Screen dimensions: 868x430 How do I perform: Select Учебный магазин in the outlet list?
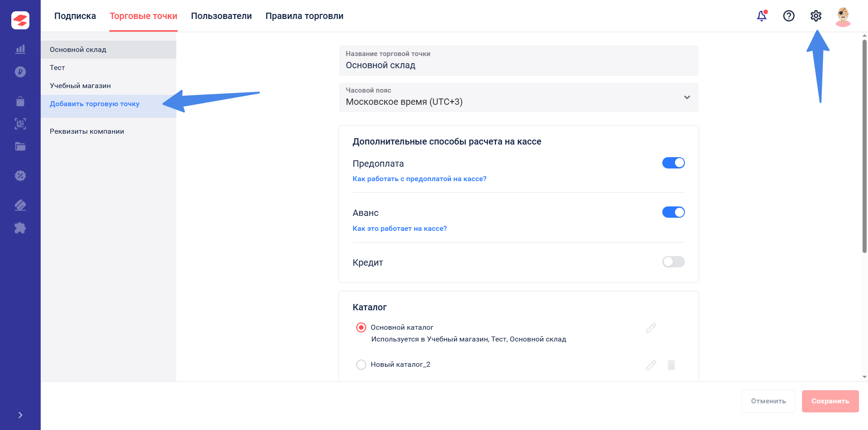coord(108,86)
